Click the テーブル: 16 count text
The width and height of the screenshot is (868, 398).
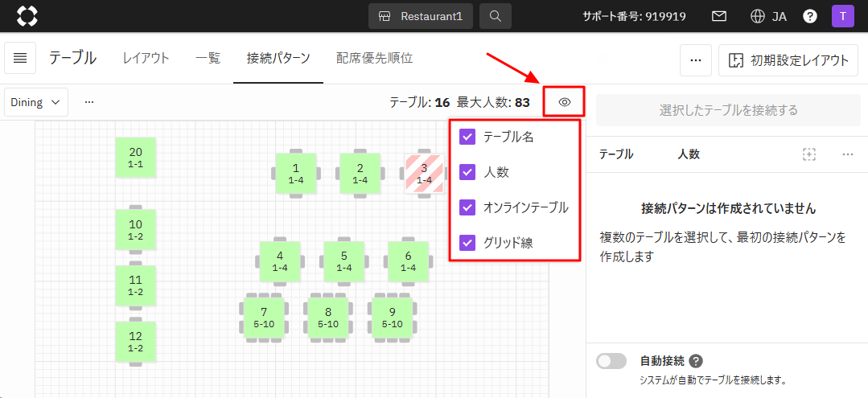click(x=420, y=102)
